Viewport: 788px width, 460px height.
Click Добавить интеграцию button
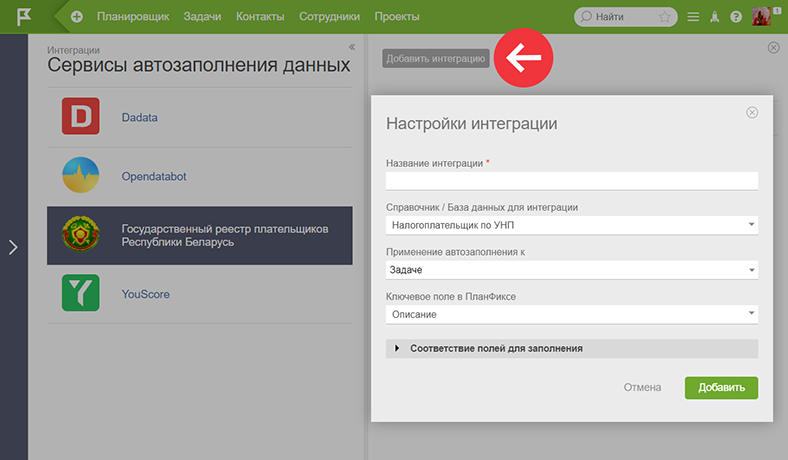[436, 58]
